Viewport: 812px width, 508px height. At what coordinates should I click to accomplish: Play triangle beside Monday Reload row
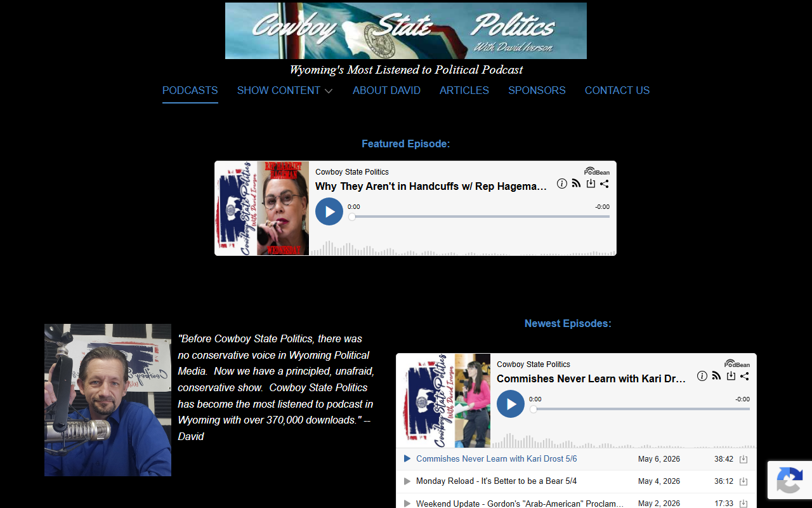(407, 481)
